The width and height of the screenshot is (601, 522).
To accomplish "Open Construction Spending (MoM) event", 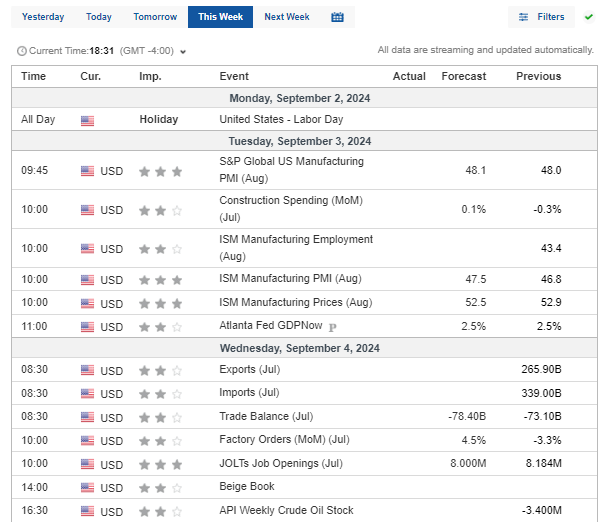I will point(291,209).
